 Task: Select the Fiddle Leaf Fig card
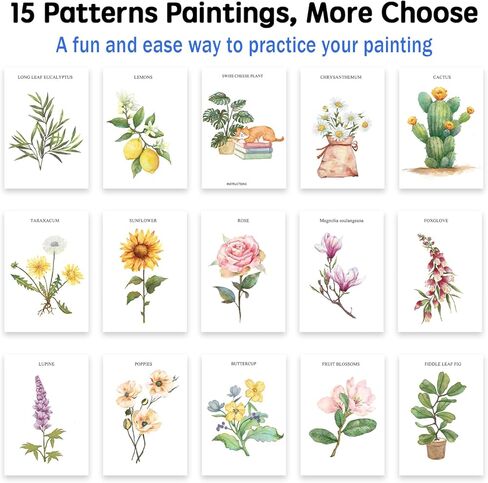click(x=441, y=415)
